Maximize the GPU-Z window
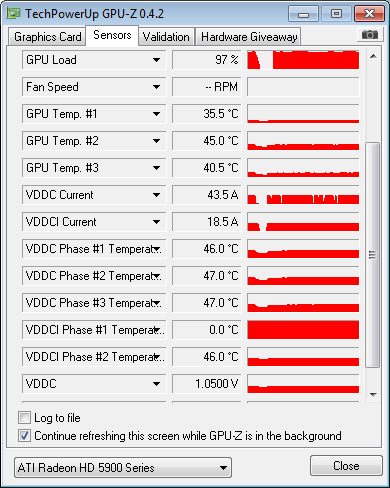This screenshot has height=488, width=390. [336, 14]
